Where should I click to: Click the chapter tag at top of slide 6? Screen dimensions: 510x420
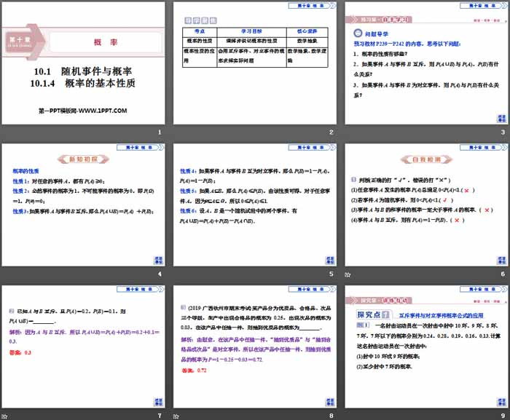click(483, 148)
